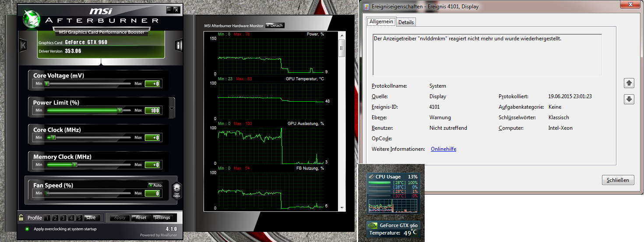The width and height of the screenshot is (644, 242).
Task: Switch to the Allgemein tab
Action: point(382,21)
